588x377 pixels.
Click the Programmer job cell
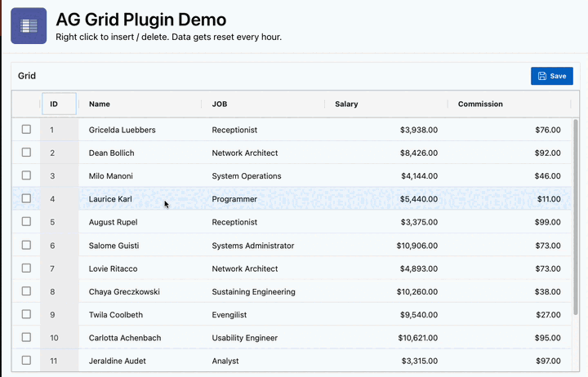263,199
